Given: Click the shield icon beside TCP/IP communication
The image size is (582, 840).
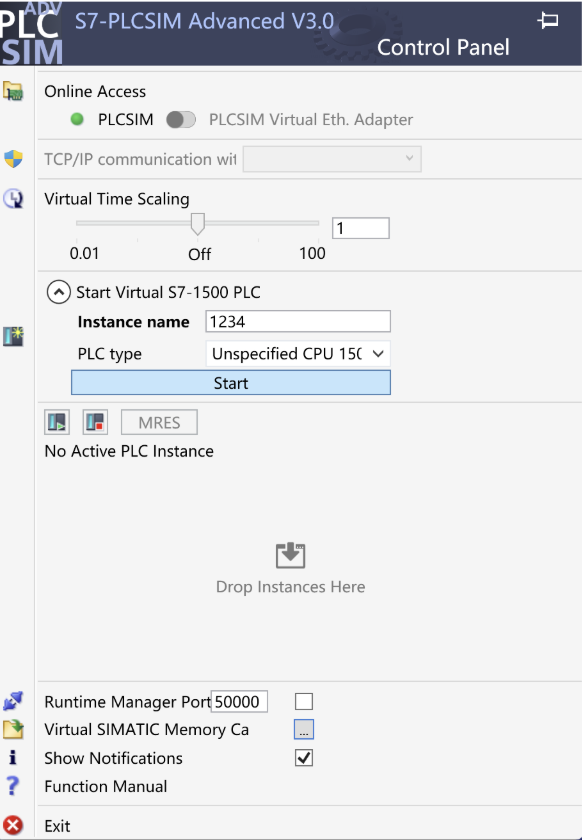Looking at the screenshot, I should pos(13,159).
